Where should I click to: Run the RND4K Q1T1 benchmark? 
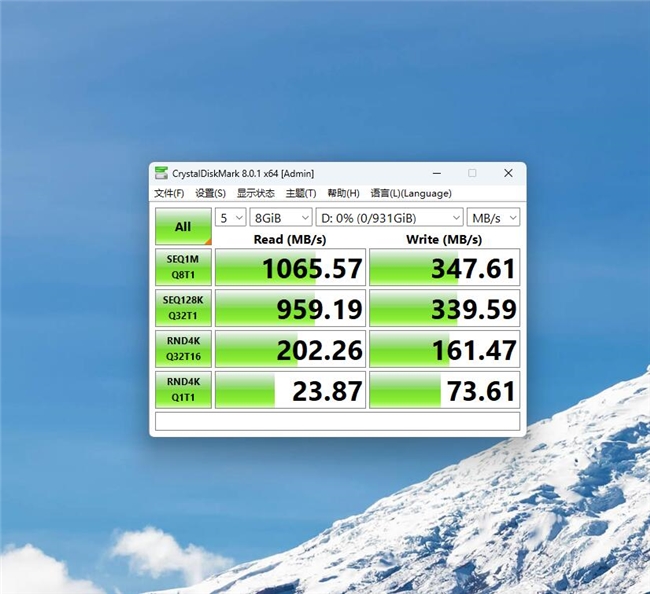(183, 389)
